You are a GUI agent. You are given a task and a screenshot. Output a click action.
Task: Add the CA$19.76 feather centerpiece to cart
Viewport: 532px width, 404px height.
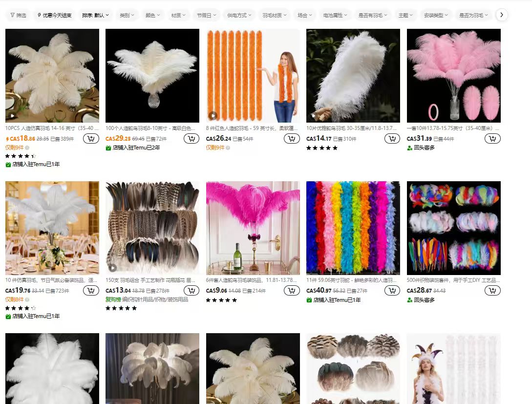[91, 290]
